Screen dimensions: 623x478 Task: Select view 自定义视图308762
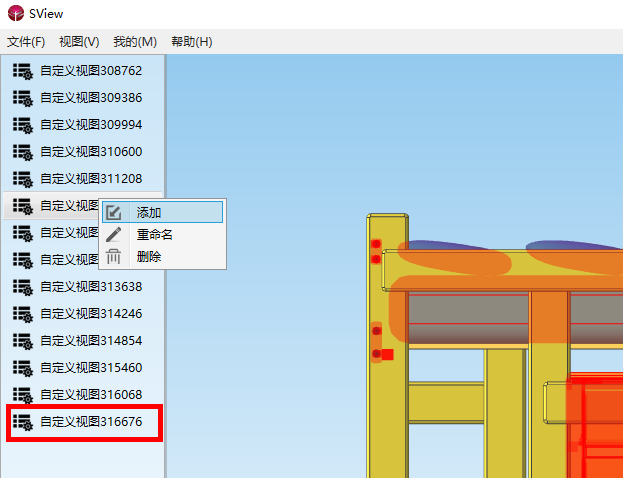[x=83, y=71]
